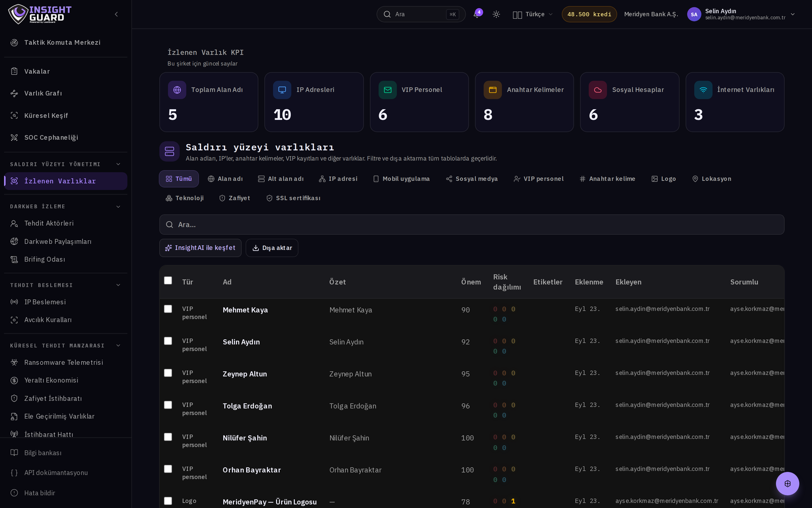This screenshot has width=812, height=508.
Task: Mark the Tolga Erdoğan row checkbox
Action: [168, 405]
